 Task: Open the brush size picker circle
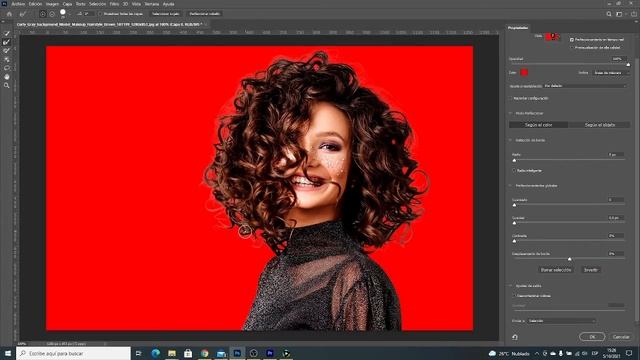click(x=63, y=13)
